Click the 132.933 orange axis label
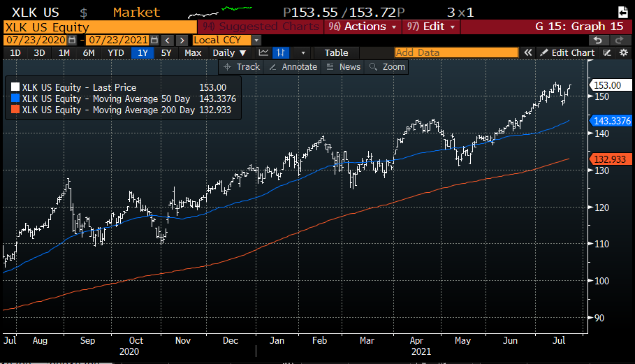This screenshot has height=364, width=635. 610,159
